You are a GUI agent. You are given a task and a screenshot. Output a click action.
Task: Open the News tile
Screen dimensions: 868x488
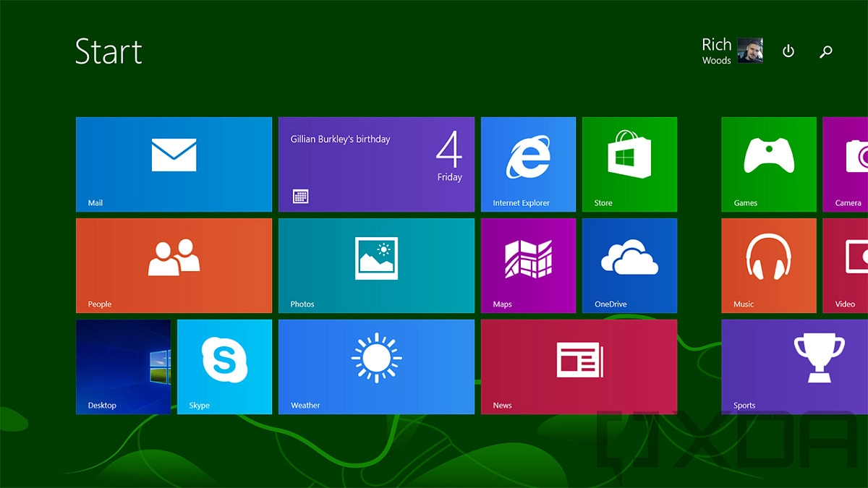pos(579,367)
